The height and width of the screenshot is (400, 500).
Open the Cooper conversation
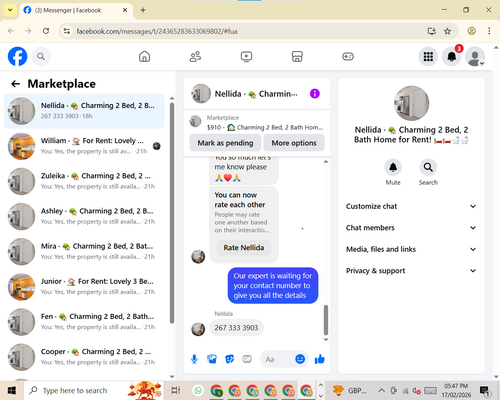coord(84,357)
